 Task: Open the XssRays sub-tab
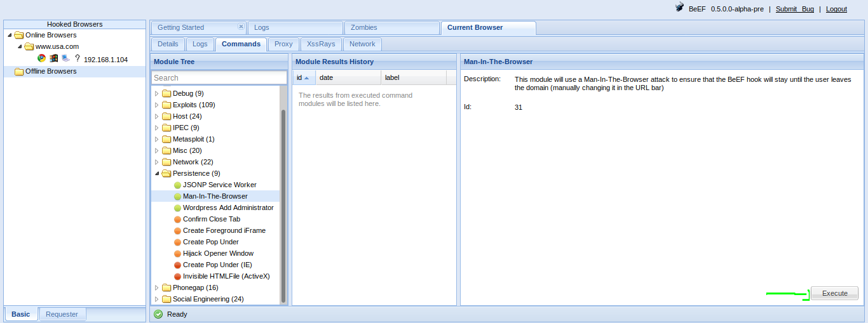322,44
